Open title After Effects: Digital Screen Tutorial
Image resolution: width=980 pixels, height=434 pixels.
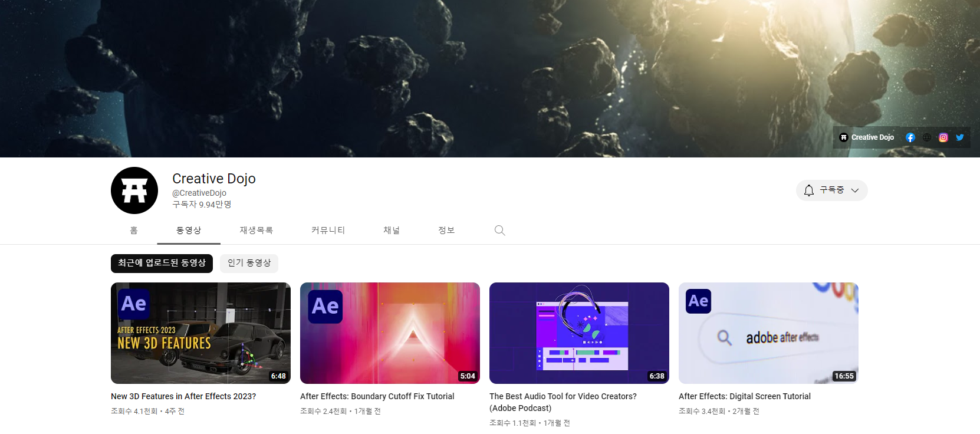(x=745, y=396)
